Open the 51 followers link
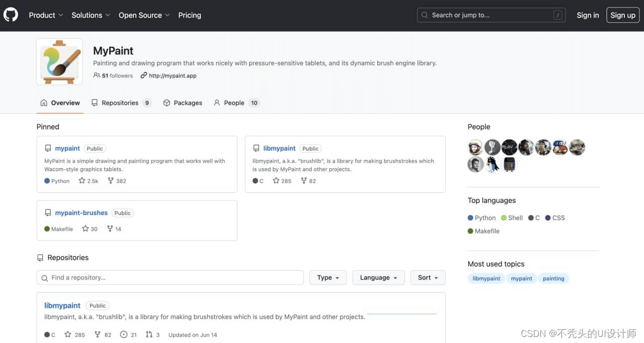 click(x=113, y=76)
